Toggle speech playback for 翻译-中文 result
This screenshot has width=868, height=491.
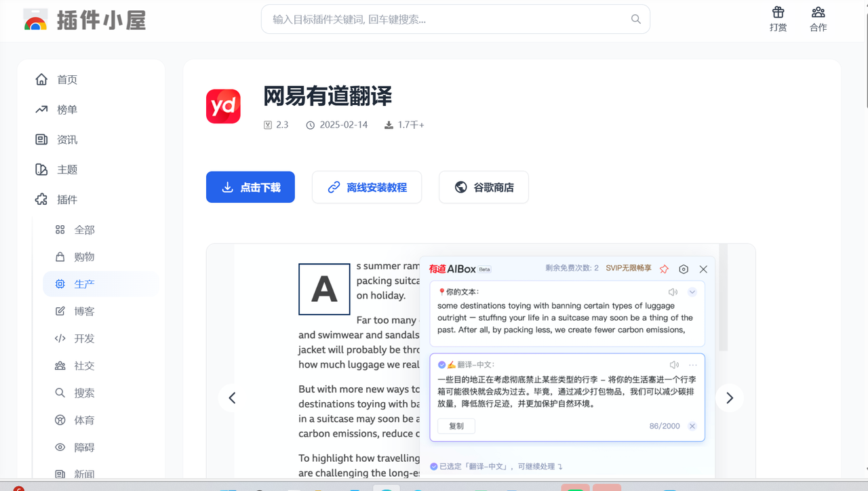674,364
